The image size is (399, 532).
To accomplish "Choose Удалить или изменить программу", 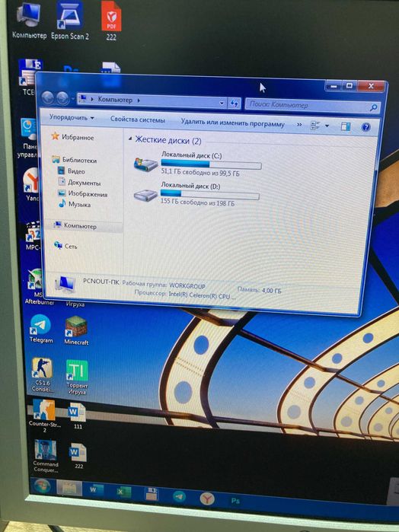I will tap(232, 123).
